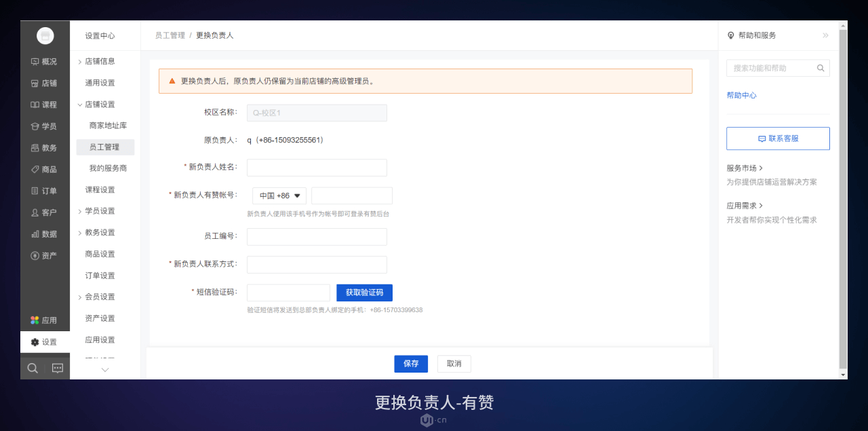Focus the 短信验证码 input field
Viewport: 868px width, 431px height.
pos(288,293)
